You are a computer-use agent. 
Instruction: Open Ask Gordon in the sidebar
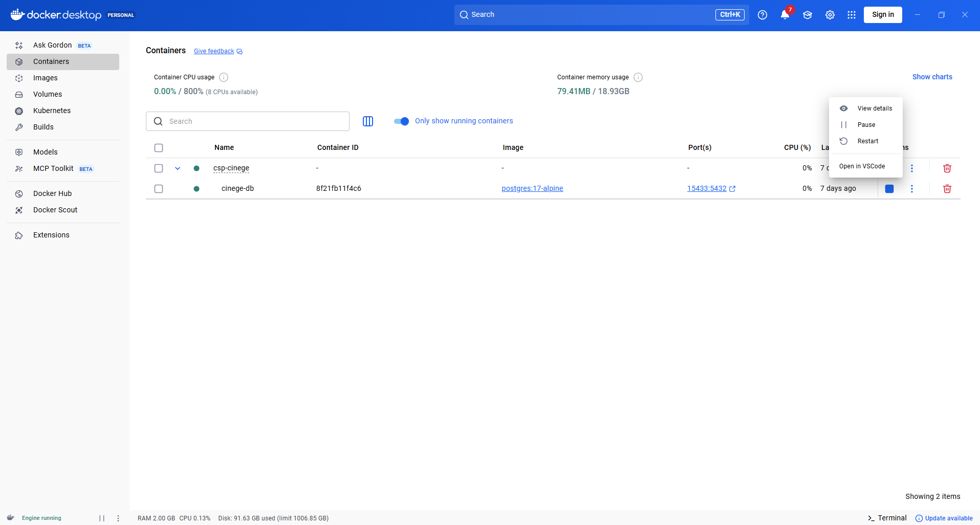click(x=63, y=45)
